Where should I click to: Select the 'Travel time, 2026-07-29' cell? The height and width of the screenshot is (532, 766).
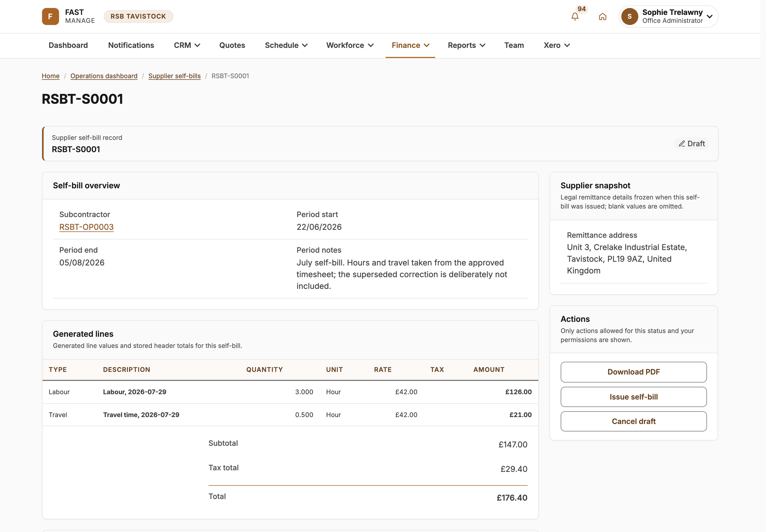[141, 415]
